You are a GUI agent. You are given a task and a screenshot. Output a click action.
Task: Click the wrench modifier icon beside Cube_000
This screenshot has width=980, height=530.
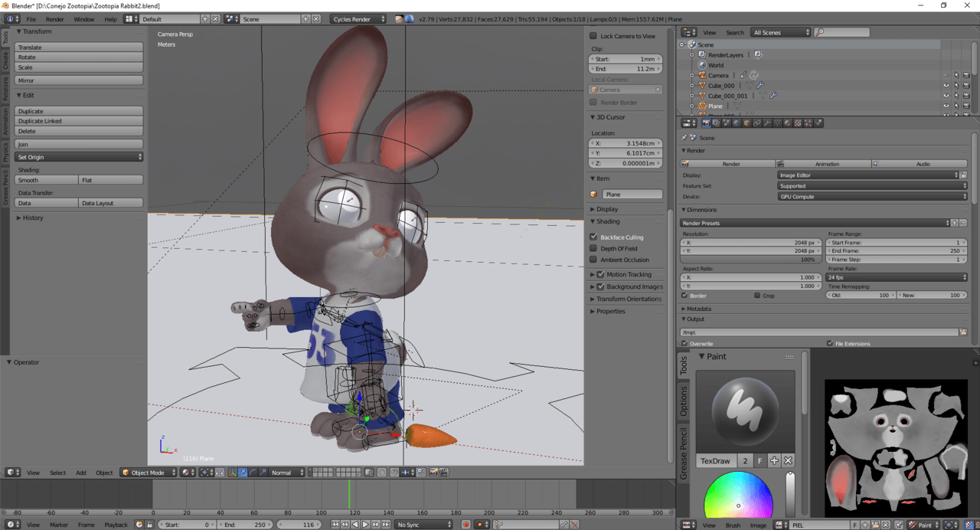760,86
